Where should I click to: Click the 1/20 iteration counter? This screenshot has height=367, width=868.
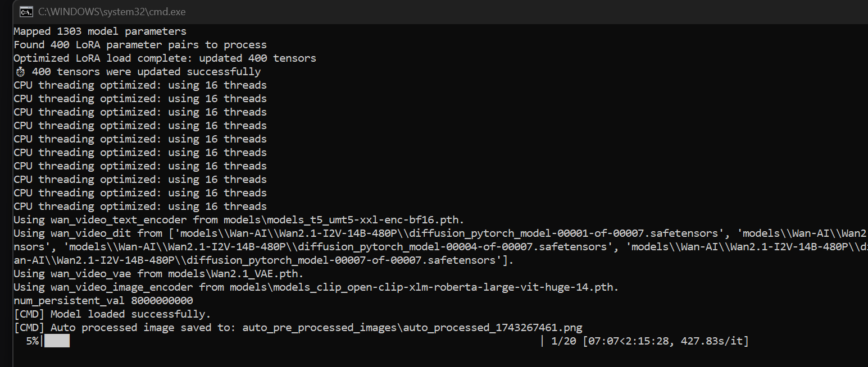pos(563,341)
